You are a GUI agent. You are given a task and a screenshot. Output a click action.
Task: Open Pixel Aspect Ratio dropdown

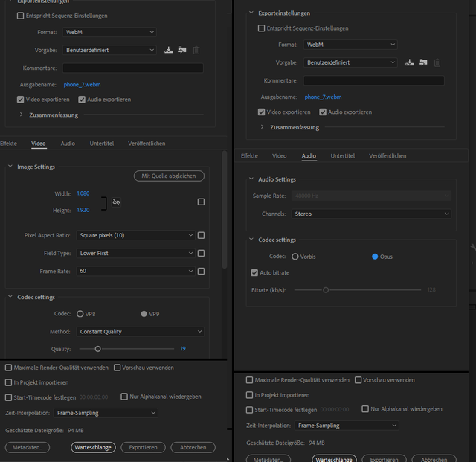[135, 235]
